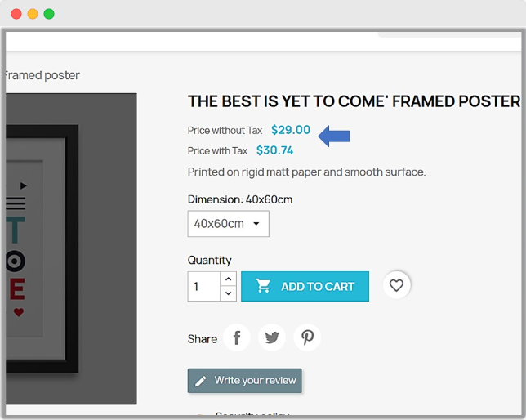The height and width of the screenshot is (420, 526).
Task: Click the green maximize window button
Action: [49, 14]
